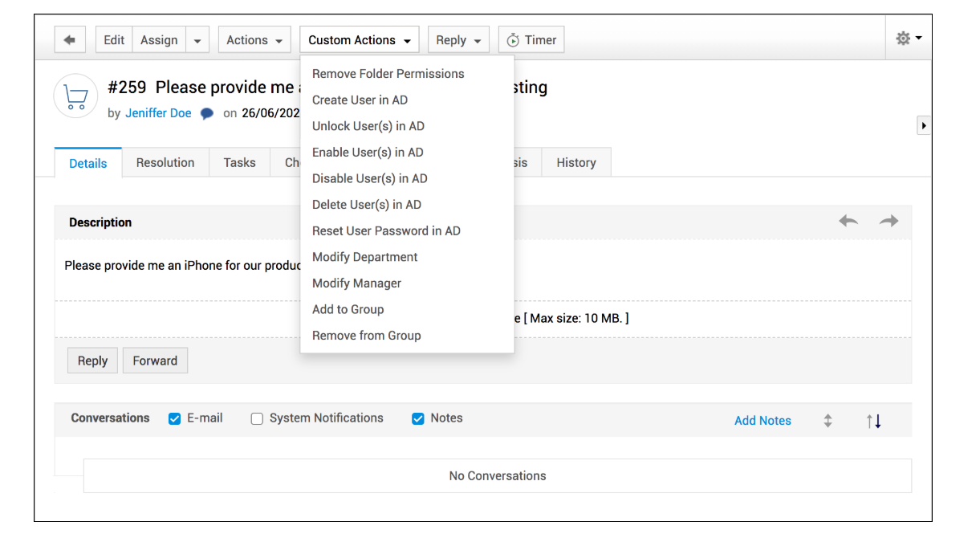Click the forward arrow icon in Description header
The height and width of the screenshot is (534, 980).
[x=889, y=222]
